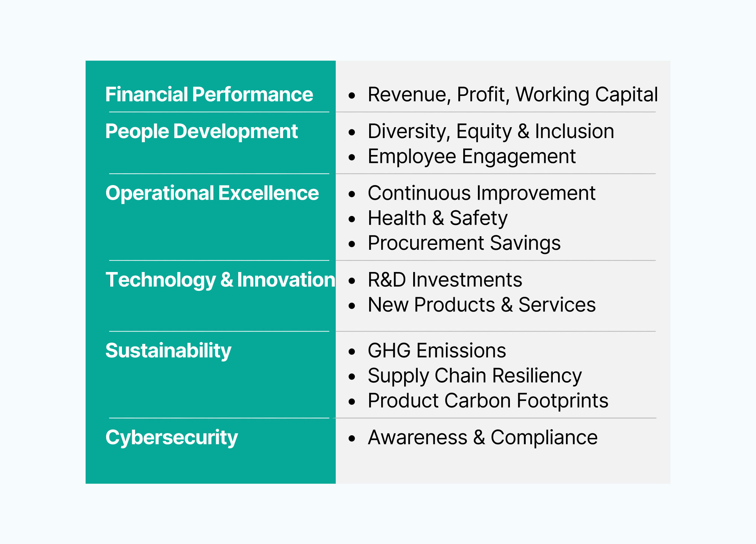Select the Awareness & Compliance item
Viewport: 756px width, 544px height.
(x=482, y=437)
